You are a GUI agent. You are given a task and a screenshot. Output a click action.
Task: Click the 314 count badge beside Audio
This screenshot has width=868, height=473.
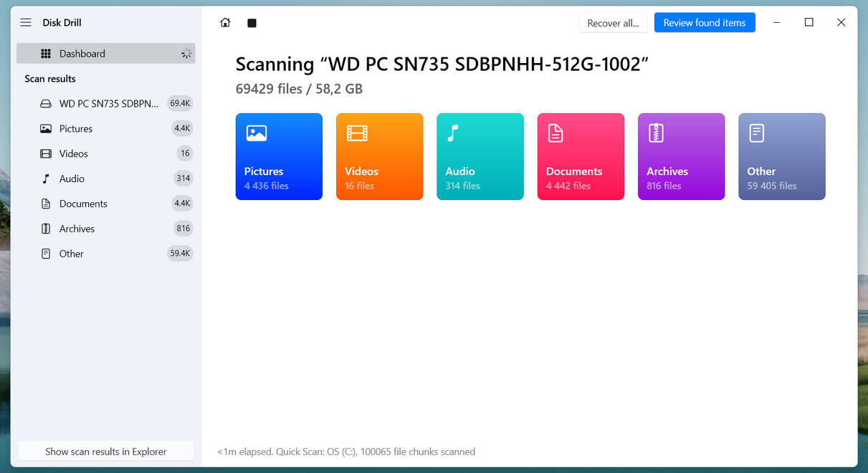pyautogui.click(x=183, y=178)
